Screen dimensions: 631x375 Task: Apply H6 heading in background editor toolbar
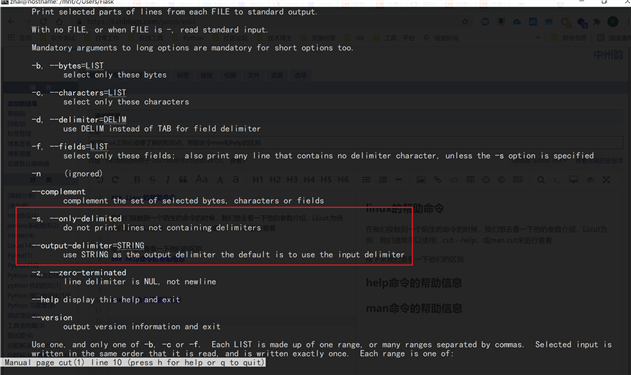coord(343,179)
